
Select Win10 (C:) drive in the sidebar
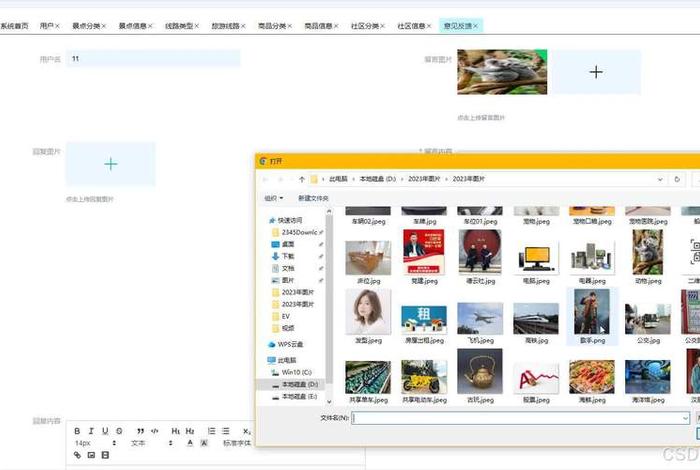pyautogui.click(x=296, y=372)
